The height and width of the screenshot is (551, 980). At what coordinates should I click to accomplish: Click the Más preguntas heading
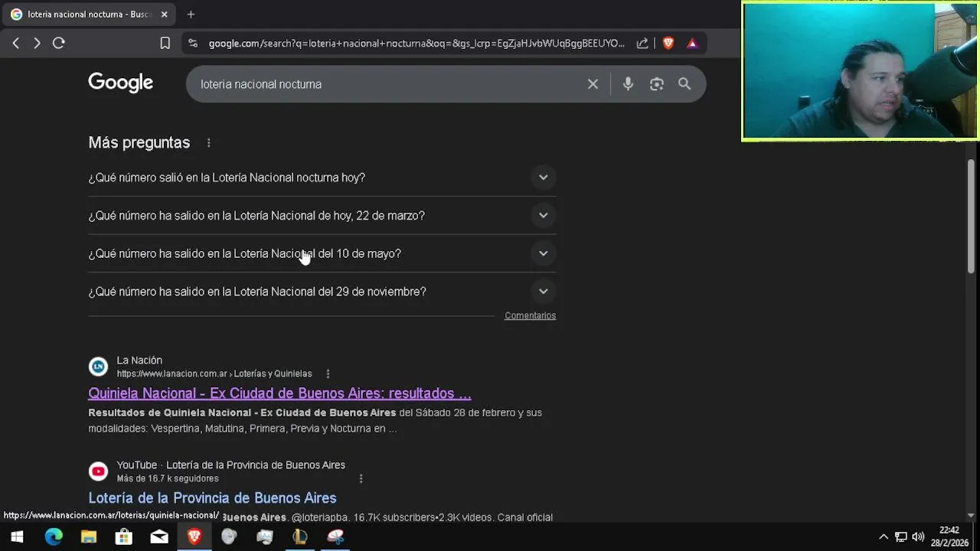pos(139,143)
